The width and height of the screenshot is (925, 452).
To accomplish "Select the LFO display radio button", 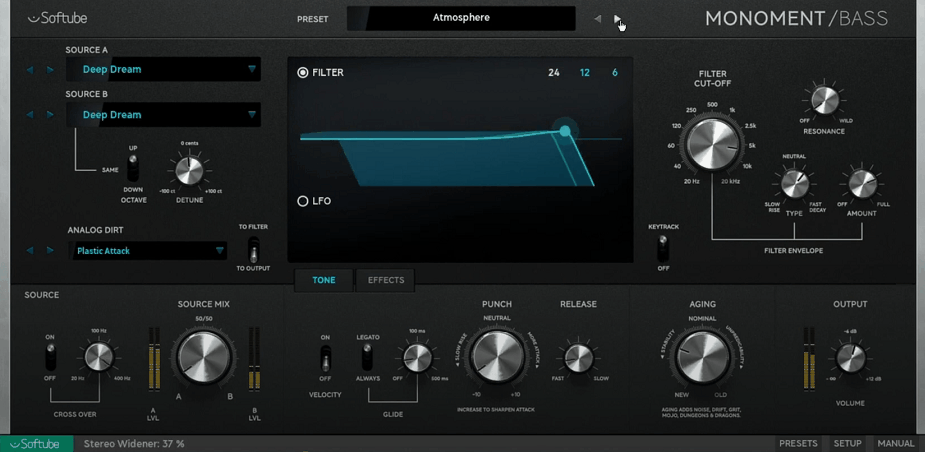I will point(303,201).
